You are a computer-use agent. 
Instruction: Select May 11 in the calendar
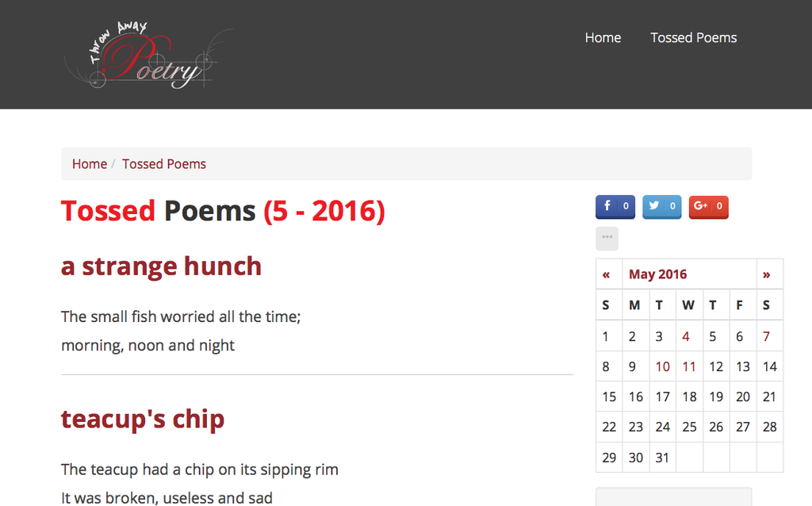click(689, 366)
